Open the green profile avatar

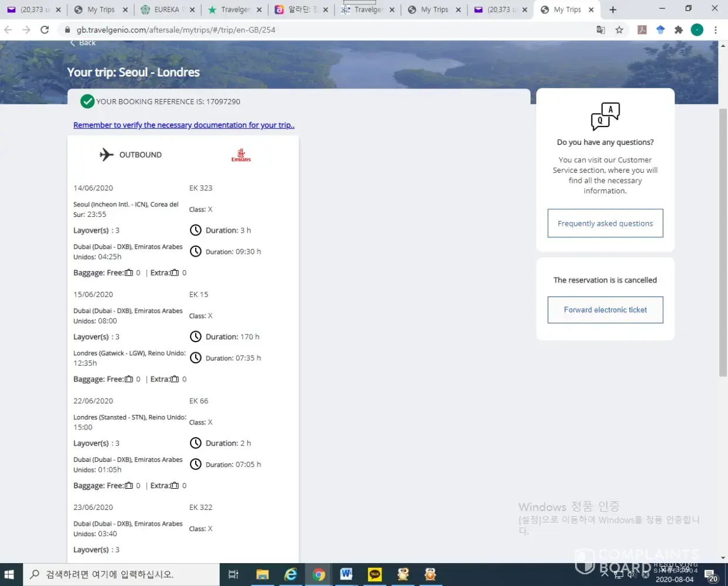(x=697, y=29)
